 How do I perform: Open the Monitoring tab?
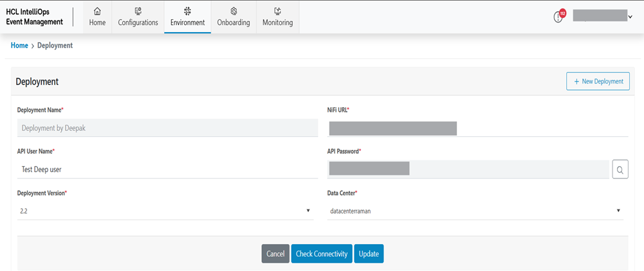coord(277,17)
